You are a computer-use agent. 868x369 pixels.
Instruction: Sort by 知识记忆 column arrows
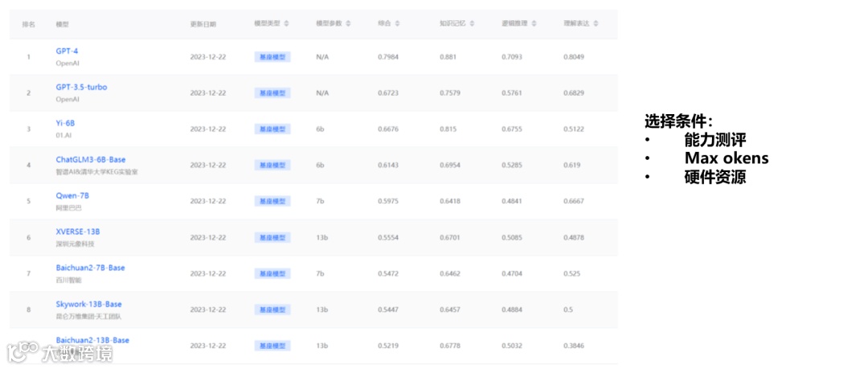click(472, 24)
